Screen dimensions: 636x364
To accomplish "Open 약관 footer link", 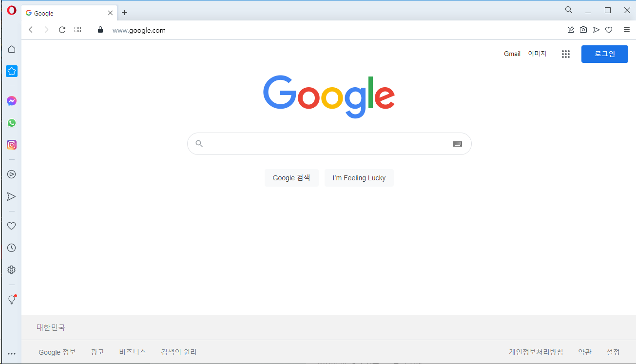I will point(585,352).
